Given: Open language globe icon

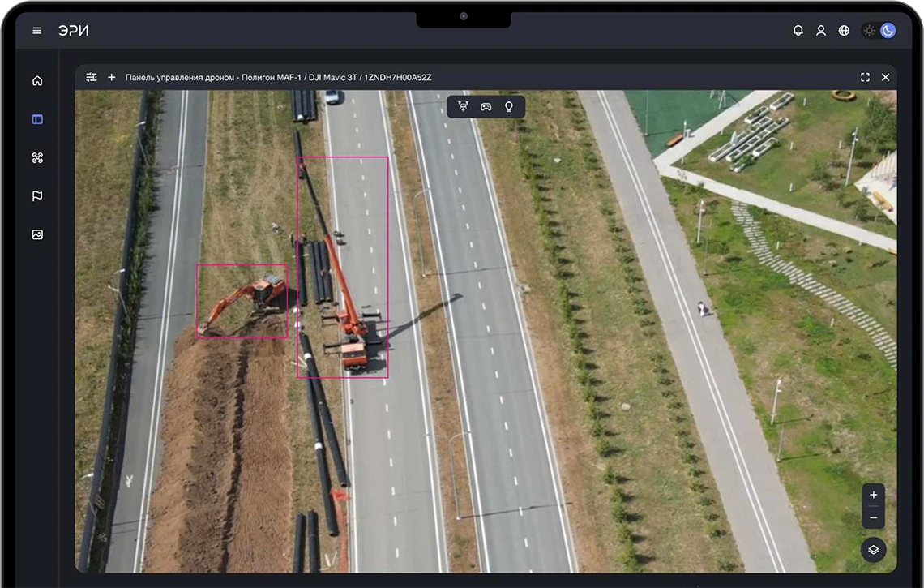Looking at the screenshot, I should [844, 31].
